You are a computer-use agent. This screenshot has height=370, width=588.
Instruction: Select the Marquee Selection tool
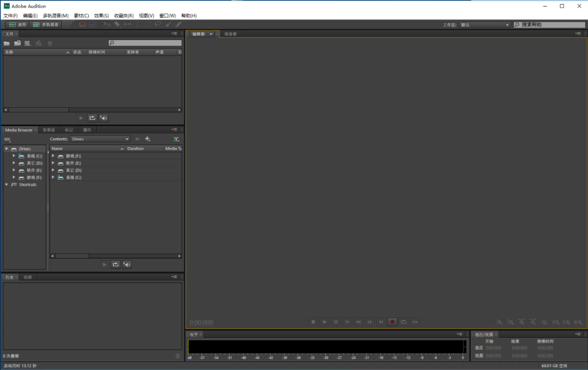[x=148, y=24]
